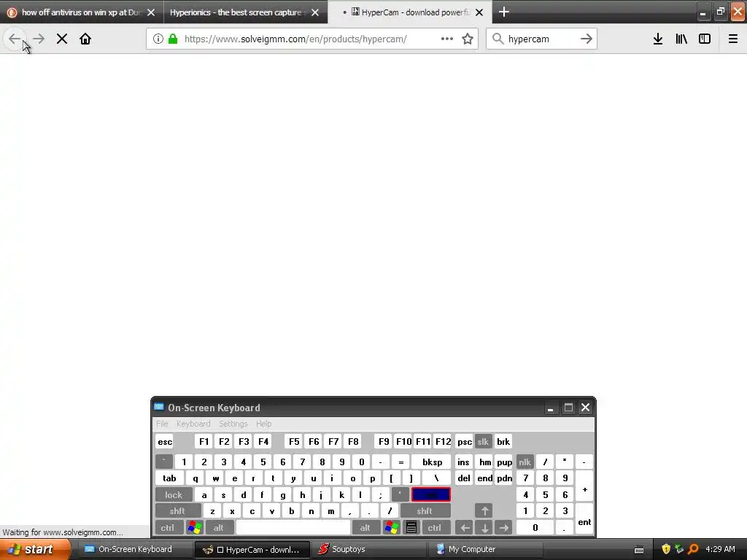Show site information for solveigmm.com
747x560 pixels.
click(x=158, y=39)
